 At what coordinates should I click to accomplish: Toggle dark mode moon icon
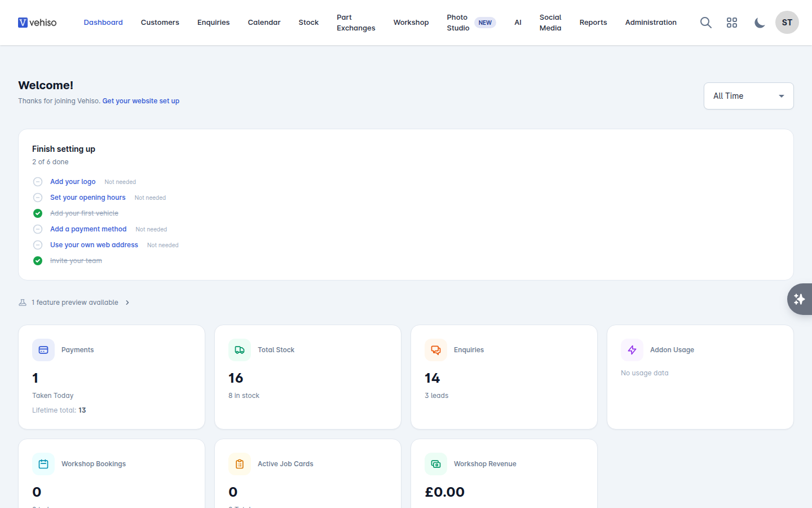pyautogui.click(x=760, y=23)
